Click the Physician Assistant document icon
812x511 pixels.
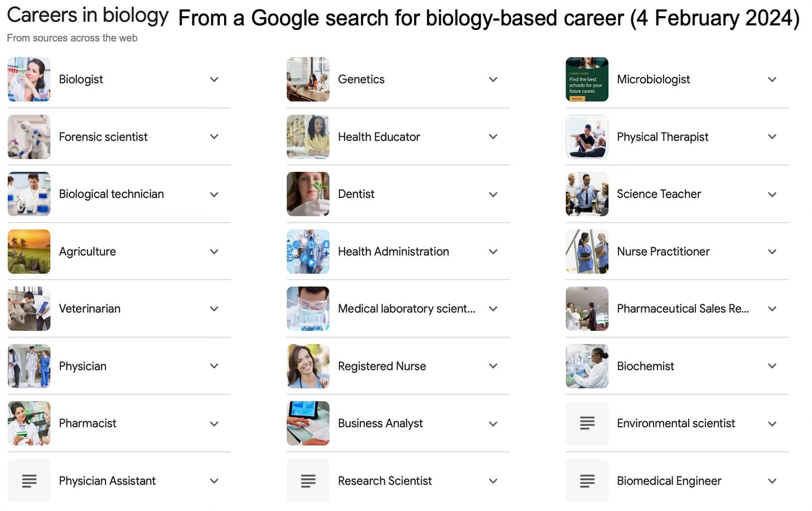pyautogui.click(x=29, y=480)
